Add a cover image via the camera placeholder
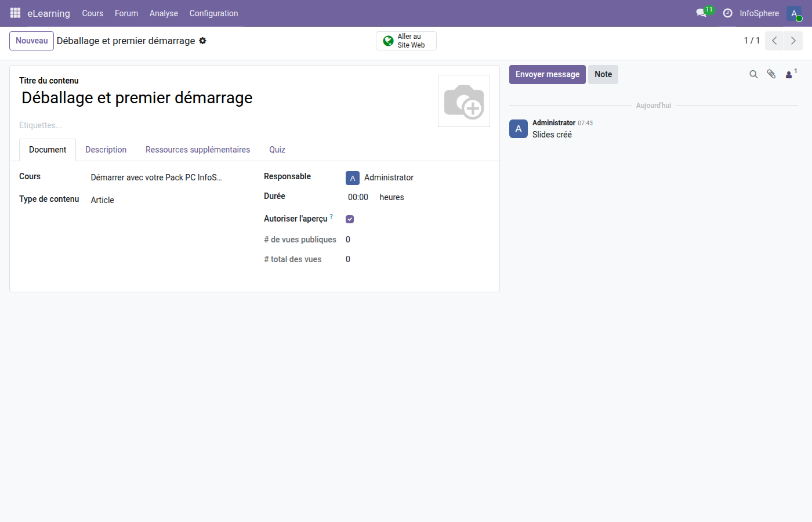 point(463,100)
